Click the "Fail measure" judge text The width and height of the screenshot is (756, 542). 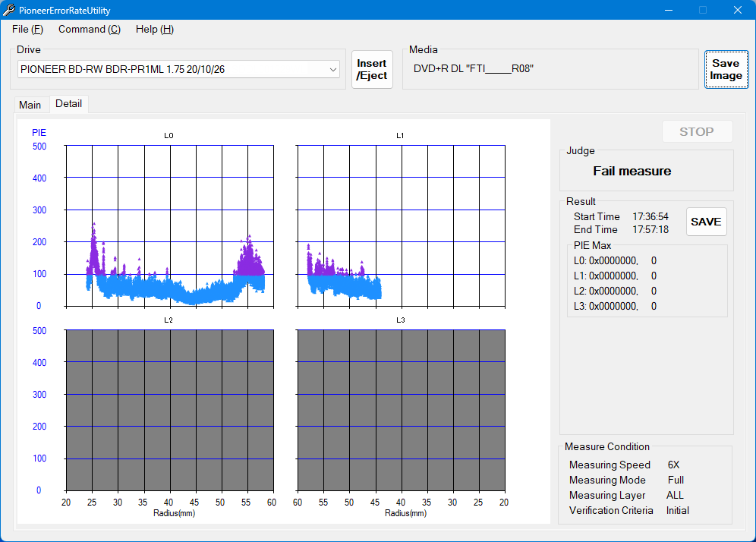(632, 172)
